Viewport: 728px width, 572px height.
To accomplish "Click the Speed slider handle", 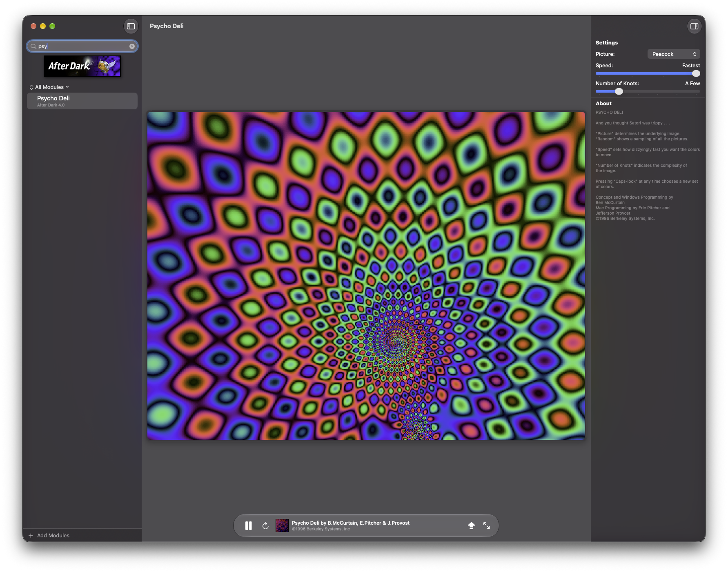I will pos(696,73).
